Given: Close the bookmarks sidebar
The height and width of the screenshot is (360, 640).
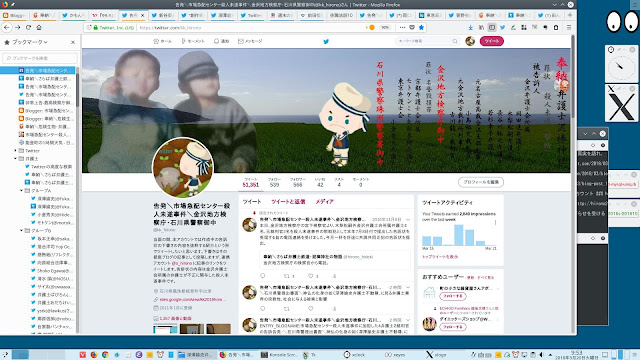Looking at the screenshot, I should pos(73,42).
